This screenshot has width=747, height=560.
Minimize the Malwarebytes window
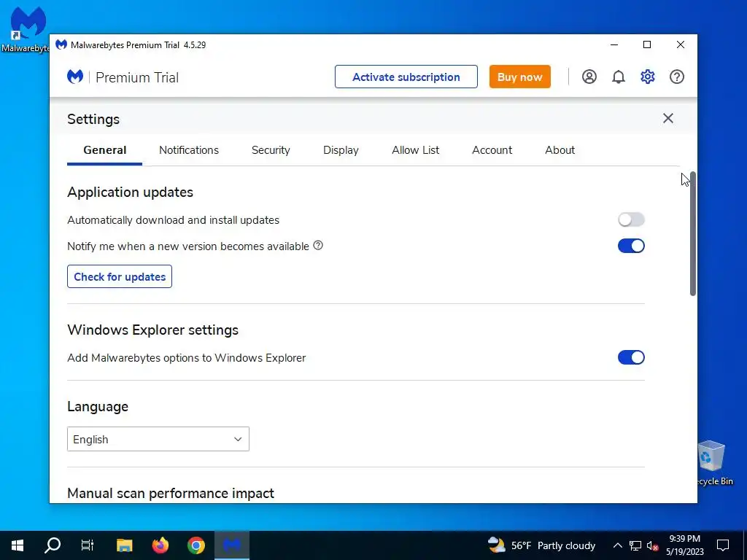[x=614, y=44]
